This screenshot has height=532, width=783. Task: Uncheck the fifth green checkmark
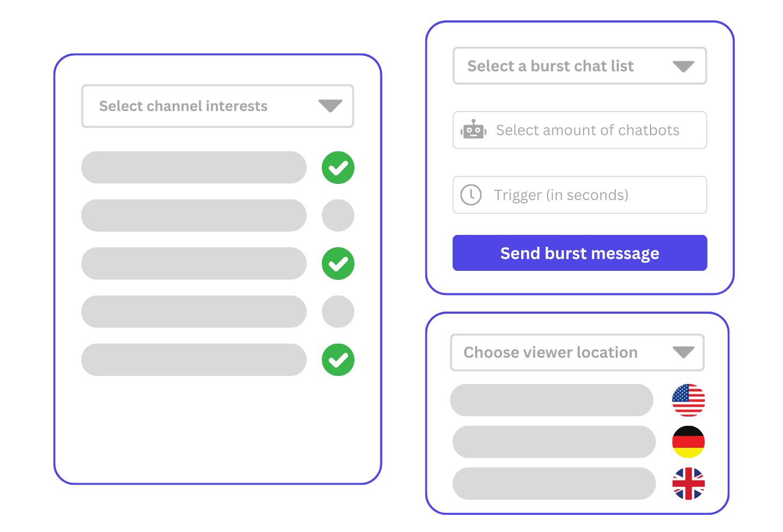[x=338, y=359]
